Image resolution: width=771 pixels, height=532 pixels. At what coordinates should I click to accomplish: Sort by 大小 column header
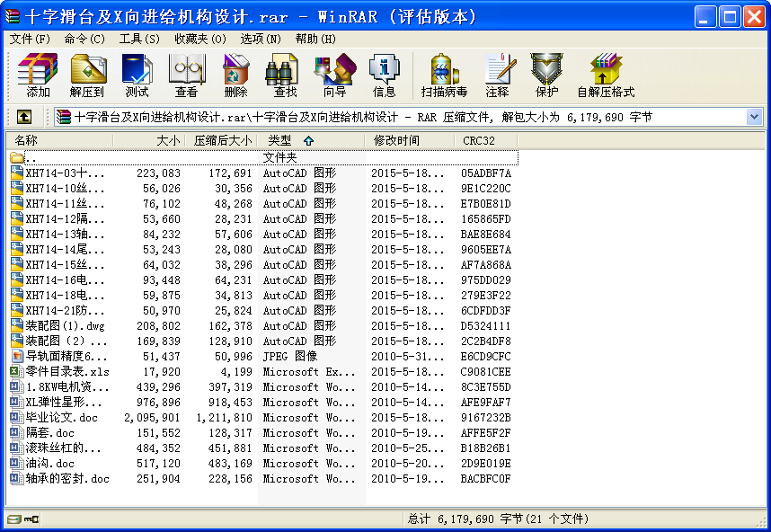pos(149,140)
